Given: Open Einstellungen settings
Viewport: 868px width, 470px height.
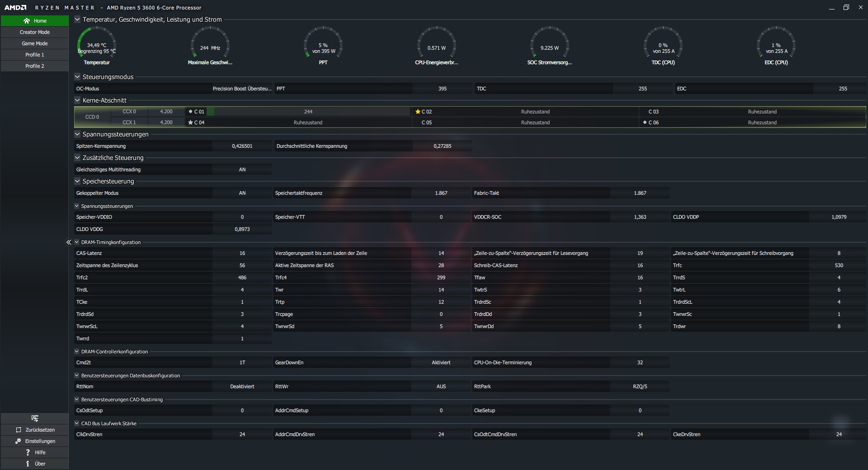Looking at the screenshot, I should (x=35, y=441).
